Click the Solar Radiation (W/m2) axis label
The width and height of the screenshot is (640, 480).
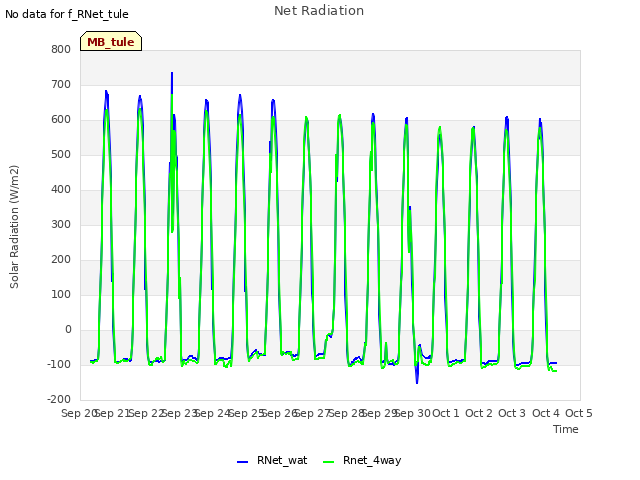click(x=14, y=227)
